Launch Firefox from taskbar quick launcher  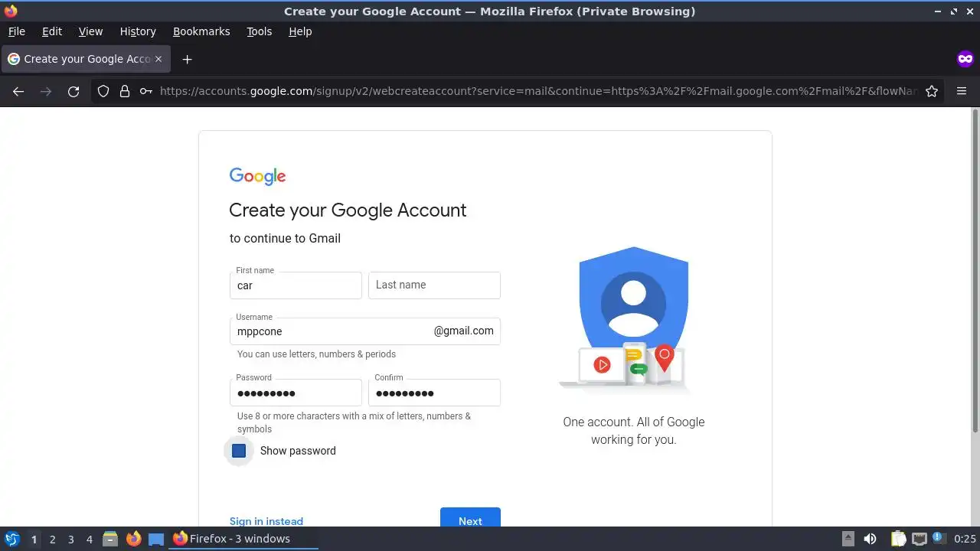133,539
